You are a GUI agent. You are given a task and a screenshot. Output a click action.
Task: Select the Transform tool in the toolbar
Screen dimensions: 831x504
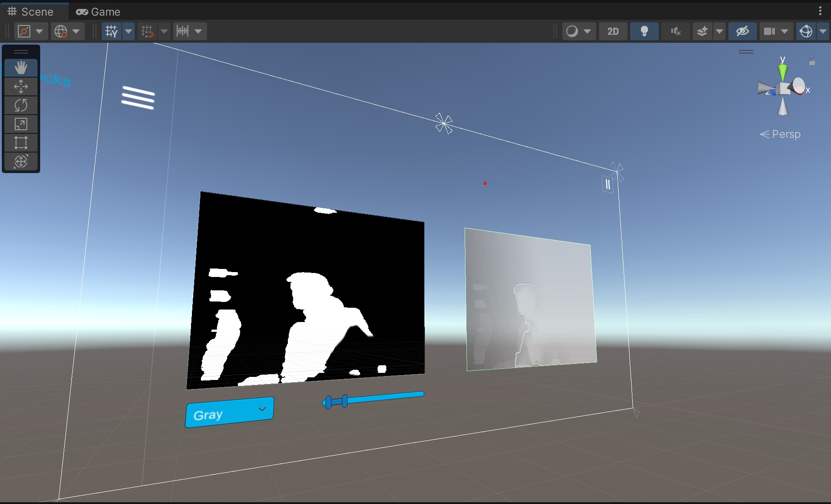[x=21, y=161]
